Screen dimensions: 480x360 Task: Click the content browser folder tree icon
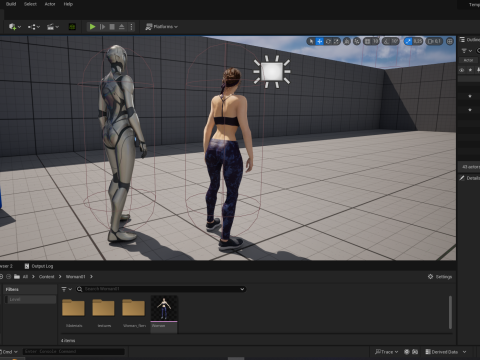pyautogui.click(x=17, y=277)
